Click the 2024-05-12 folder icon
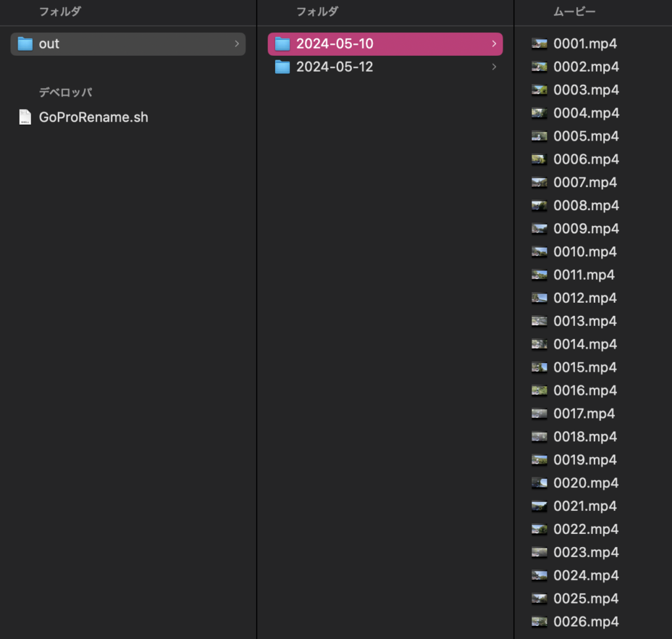Viewport: 672px width, 639px height. click(282, 67)
